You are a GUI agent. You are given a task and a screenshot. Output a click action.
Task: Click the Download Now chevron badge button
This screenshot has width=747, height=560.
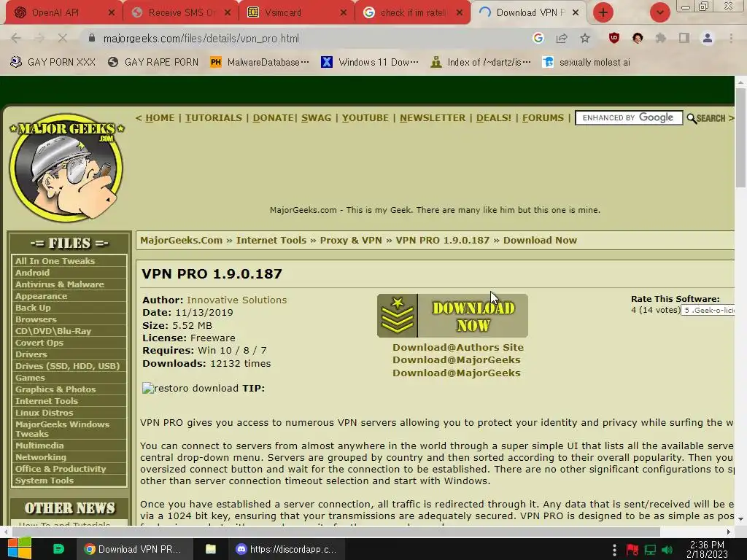click(x=452, y=315)
